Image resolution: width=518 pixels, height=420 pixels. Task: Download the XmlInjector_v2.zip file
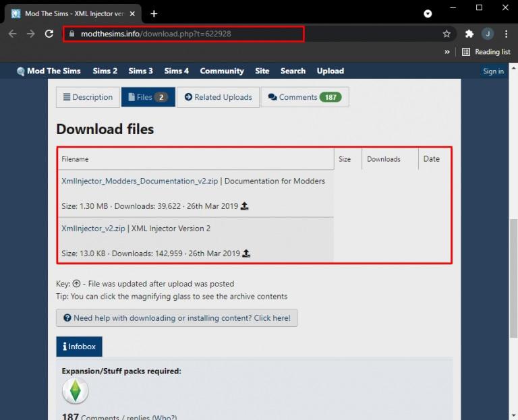[93, 229]
